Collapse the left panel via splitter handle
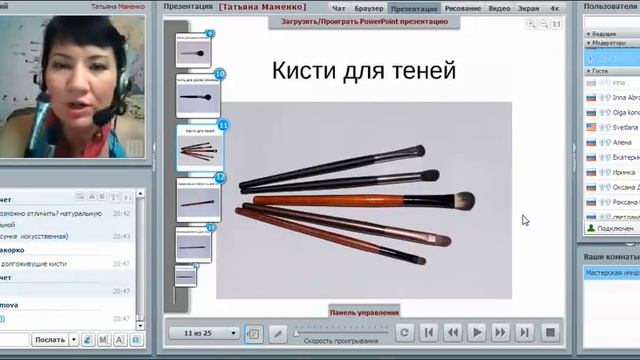This screenshot has width=640, height=360. (154, 157)
